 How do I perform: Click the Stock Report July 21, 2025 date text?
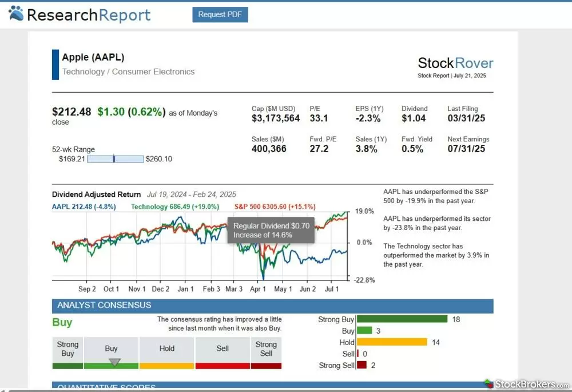[452, 76]
